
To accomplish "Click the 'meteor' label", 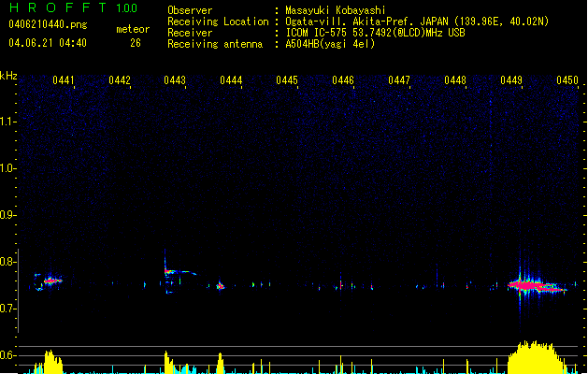I will [x=133, y=29].
